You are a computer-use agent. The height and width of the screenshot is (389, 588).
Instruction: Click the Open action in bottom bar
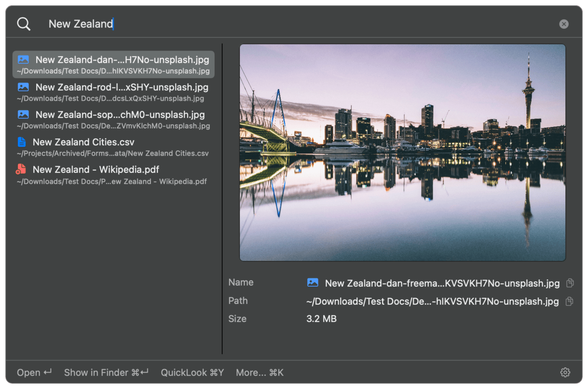(34, 372)
